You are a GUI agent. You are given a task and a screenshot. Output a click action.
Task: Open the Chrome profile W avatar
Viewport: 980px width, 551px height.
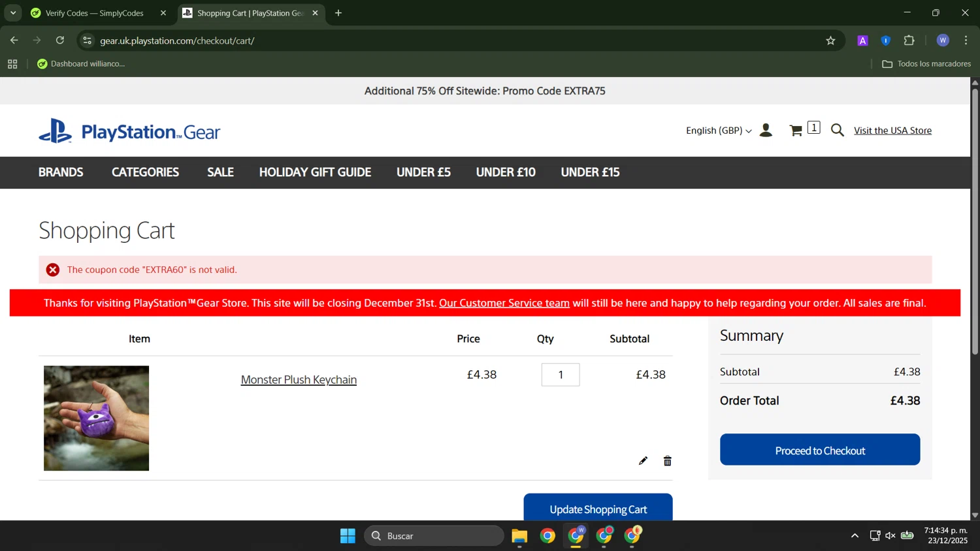click(x=943, y=40)
